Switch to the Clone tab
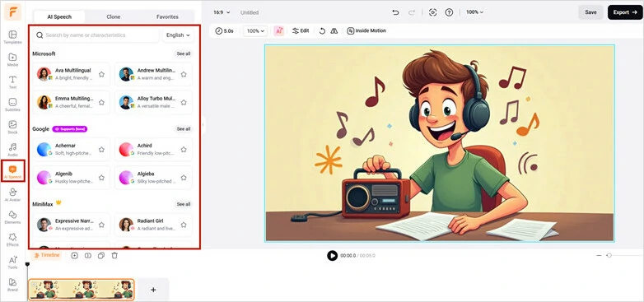644x302 pixels. click(x=114, y=16)
